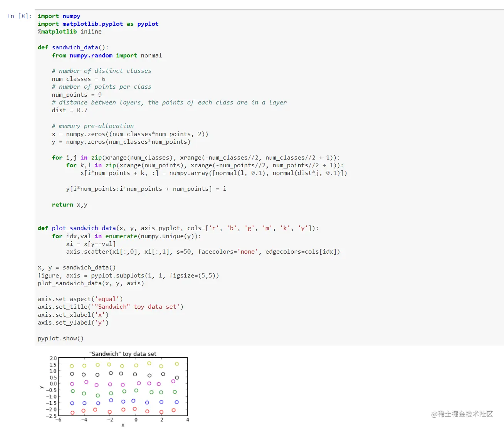Click the 'pyplot.show()' line

tap(61, 338)
